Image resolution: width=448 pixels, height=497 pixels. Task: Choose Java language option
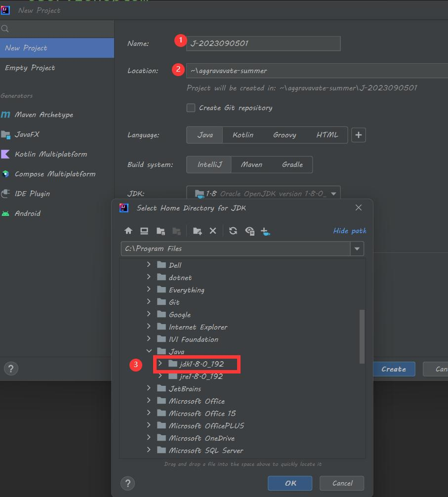[x=205, y=135]
